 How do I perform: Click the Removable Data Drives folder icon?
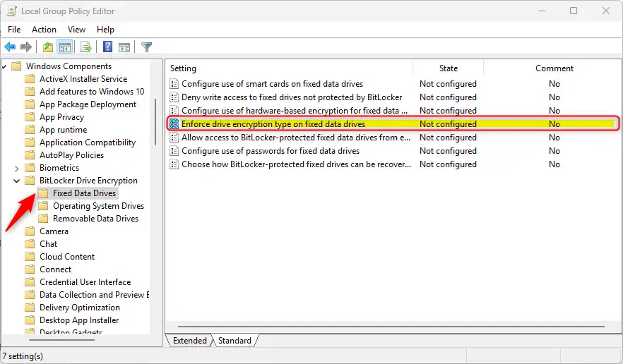point(43,218)
